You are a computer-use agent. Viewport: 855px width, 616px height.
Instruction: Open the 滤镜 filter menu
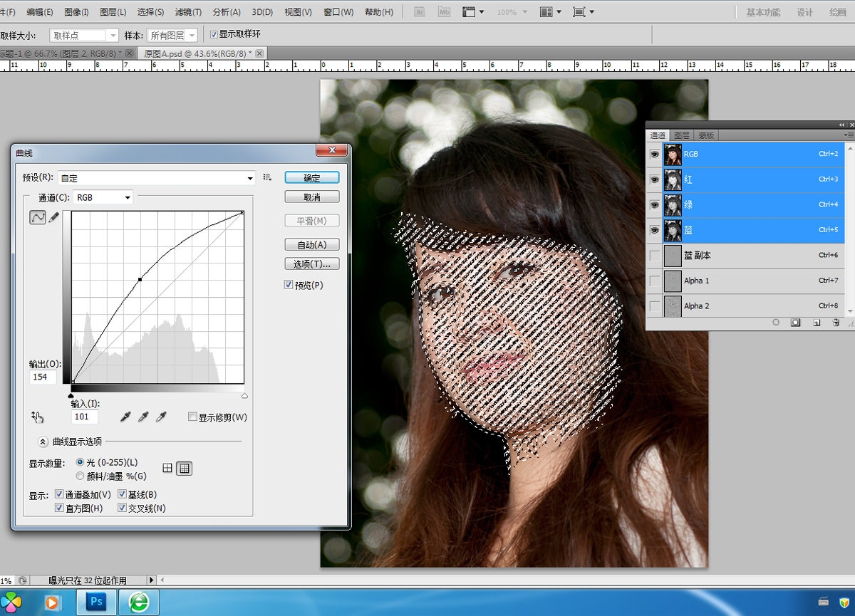[188, 12]
